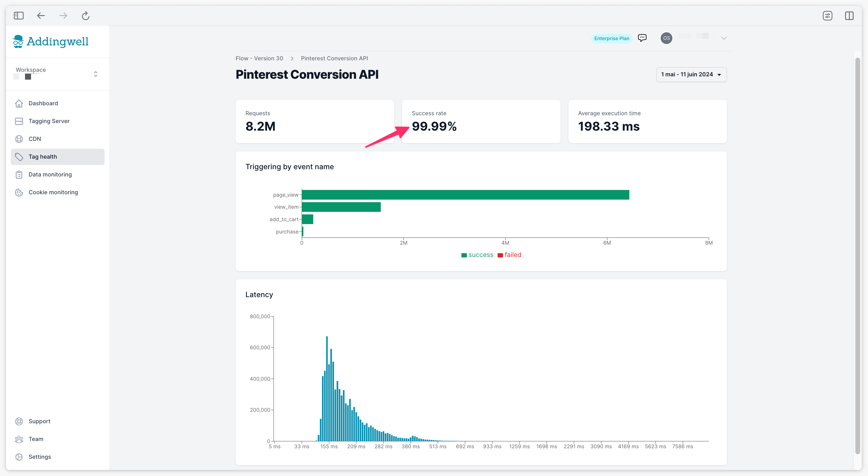This screenshot has width=868, height=476.
Task: Toggle the split view icon
Action: [849, 15]
